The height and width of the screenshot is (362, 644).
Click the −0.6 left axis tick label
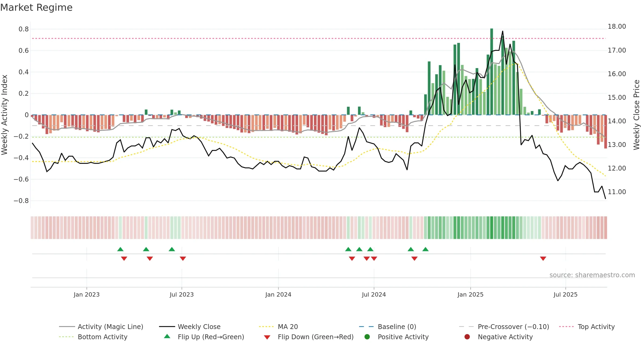pos(21,179)
